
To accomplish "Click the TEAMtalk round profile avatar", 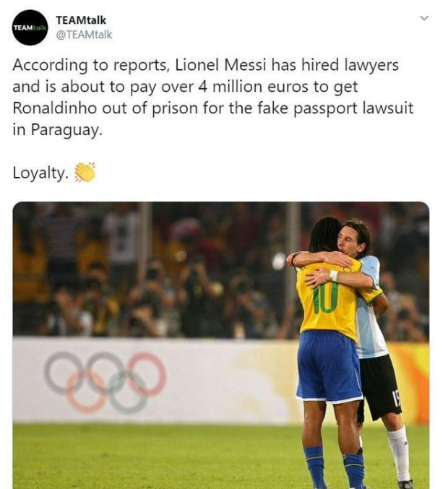I will click(30, 27).
